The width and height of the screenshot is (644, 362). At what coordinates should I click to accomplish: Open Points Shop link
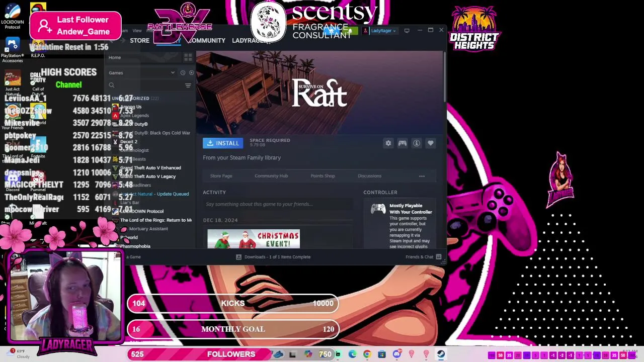coord(323,176)
